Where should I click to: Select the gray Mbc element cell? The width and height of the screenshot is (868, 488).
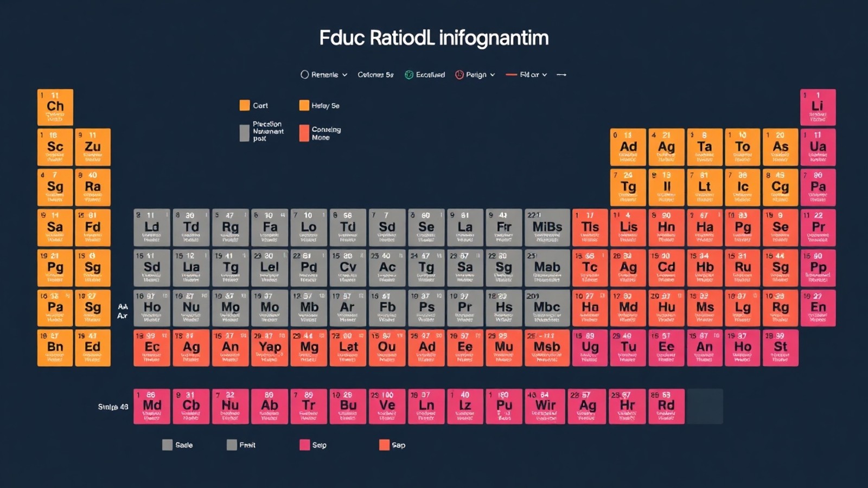[x=547, y=307]
